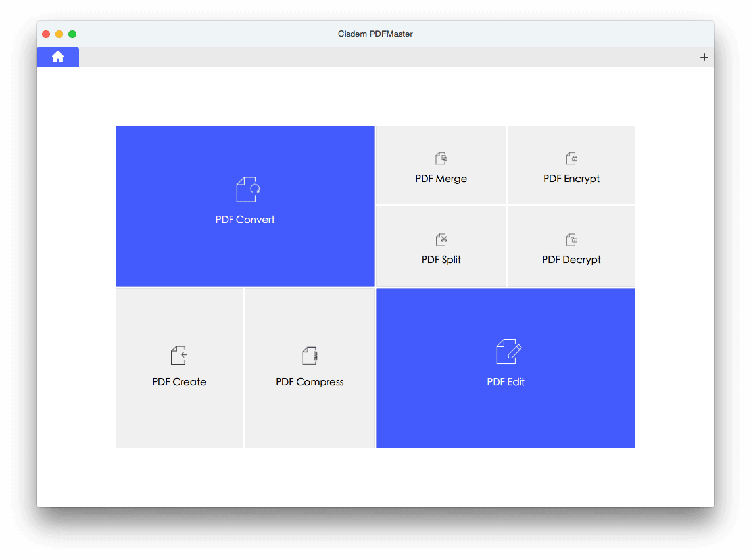Click the green zoom window control
The image size is (751, 560).
pyautogui.click(x=72, y=34)
